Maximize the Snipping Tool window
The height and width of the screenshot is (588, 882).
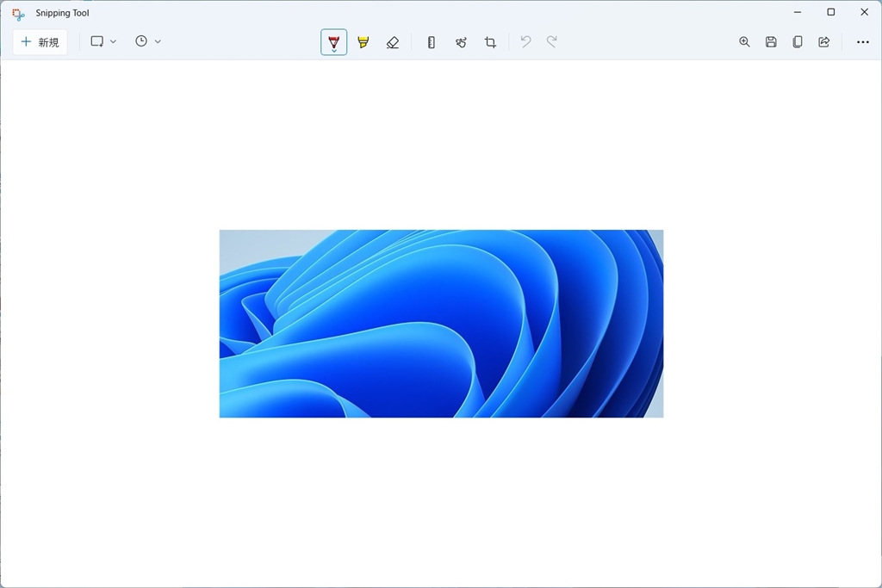(x=831, y=12)
